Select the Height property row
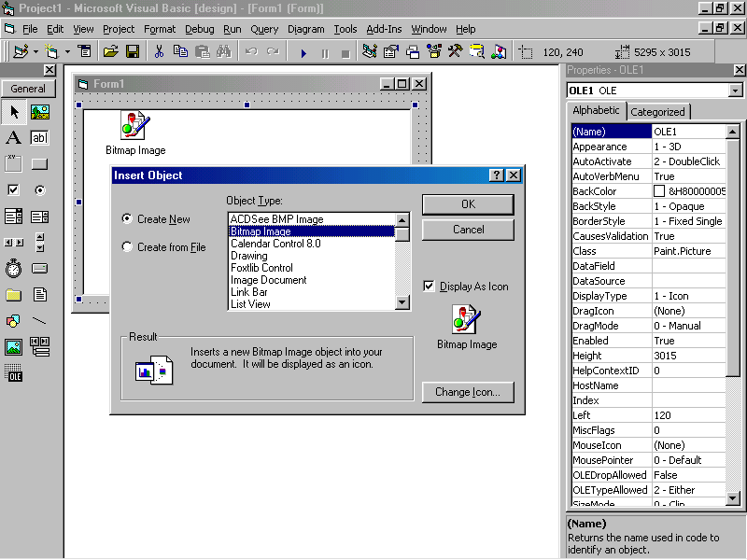Viewport: 747px width, 560px height. click(649, 356)
